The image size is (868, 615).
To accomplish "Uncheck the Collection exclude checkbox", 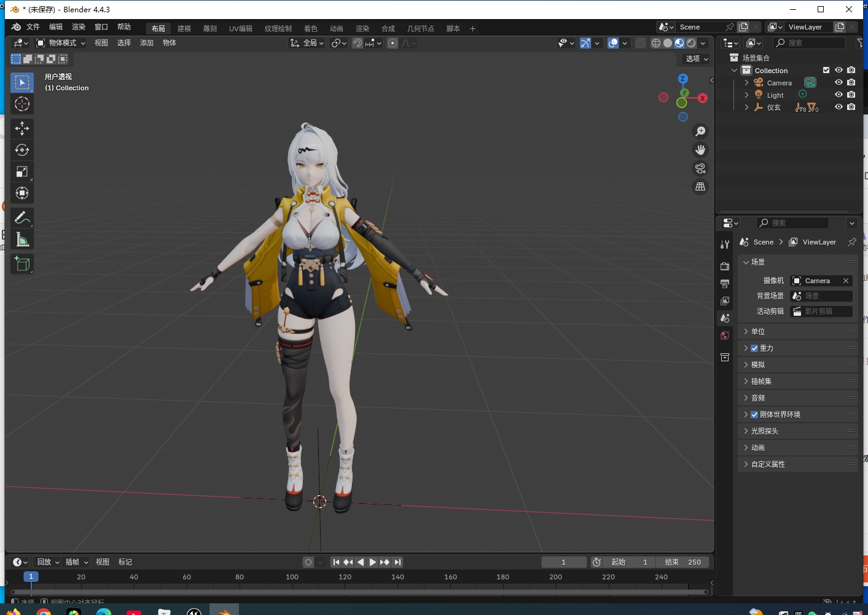I will click(x=826, y=70).
